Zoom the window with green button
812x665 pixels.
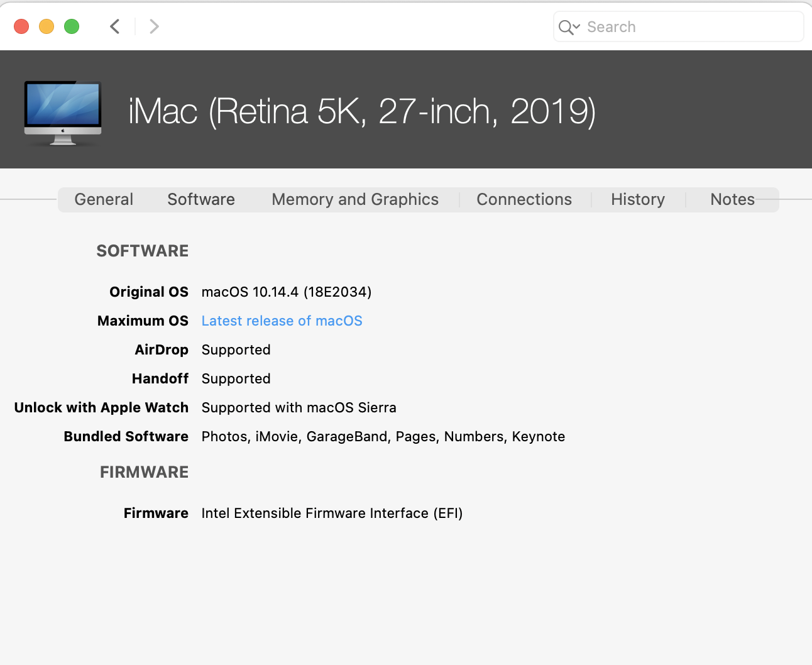coord(72,26)
